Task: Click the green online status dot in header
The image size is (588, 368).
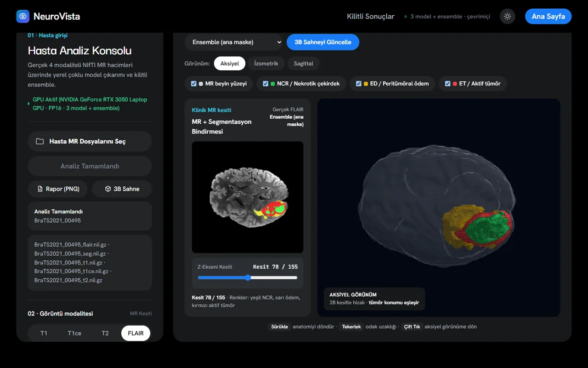Action: [406, 17]
